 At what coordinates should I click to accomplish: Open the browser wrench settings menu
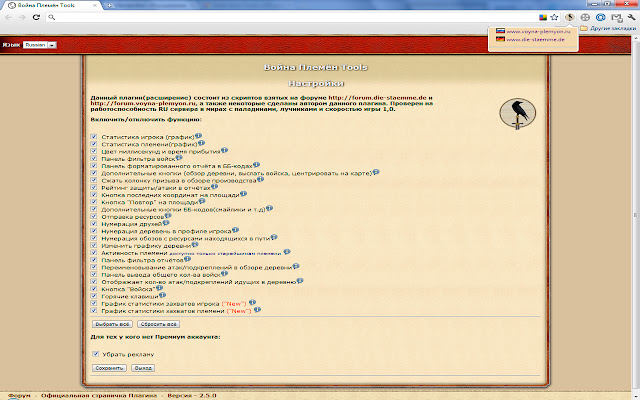pos(629,17)
